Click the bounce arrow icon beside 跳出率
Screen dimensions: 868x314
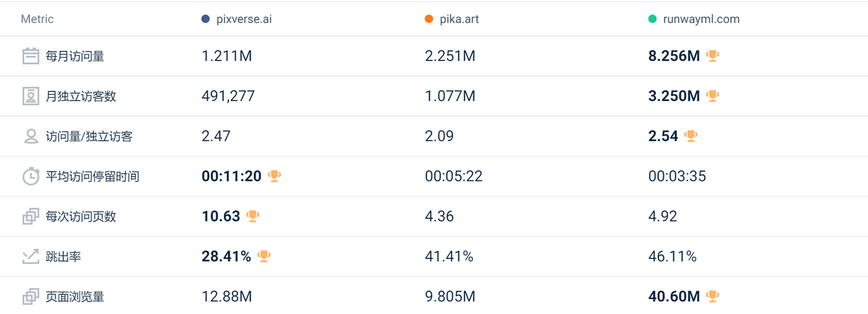31,256
